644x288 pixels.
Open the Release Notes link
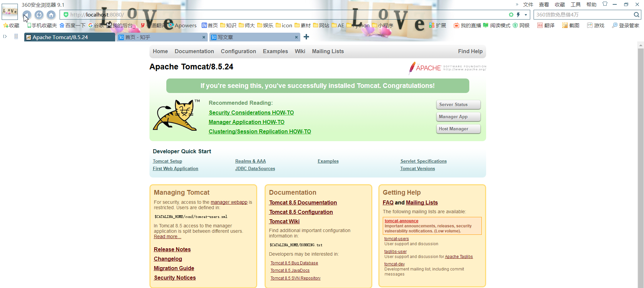[172, 250]
